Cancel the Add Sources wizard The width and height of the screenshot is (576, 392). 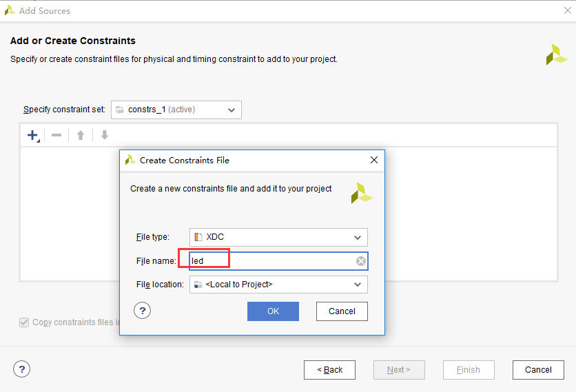pyautogui.click(x=538, y=370)
